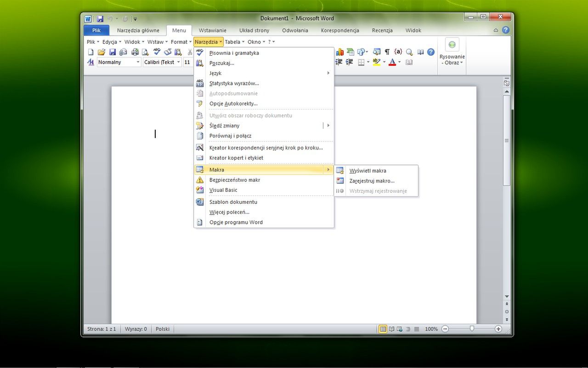
Task: Switch to the Układ strony tab
Action: click(x=254, y=30)
